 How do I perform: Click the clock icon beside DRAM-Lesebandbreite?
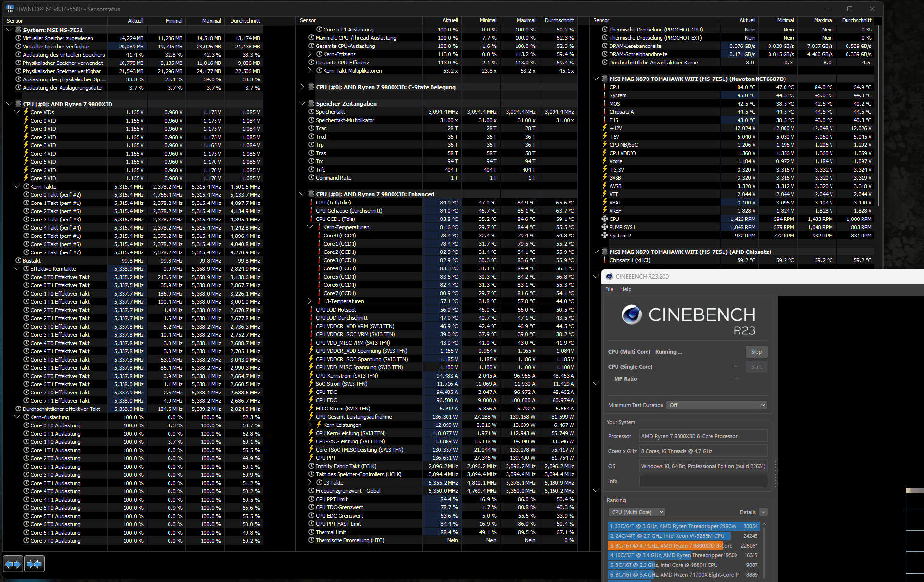pyautogui.click(x=604, y=46)
